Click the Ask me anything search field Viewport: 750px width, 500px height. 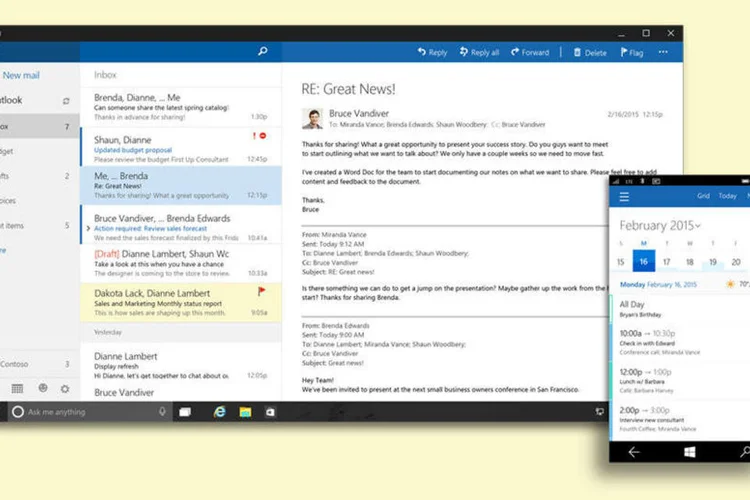point(88,412)
